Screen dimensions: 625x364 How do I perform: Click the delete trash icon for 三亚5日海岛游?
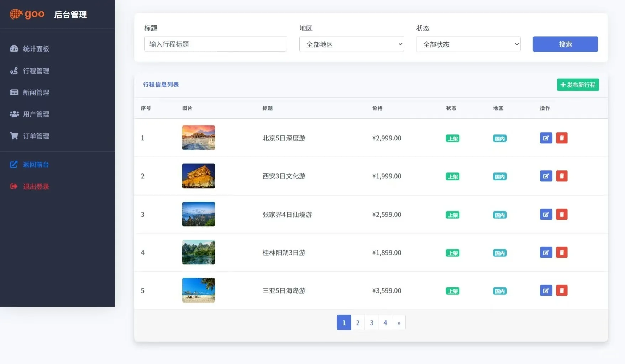point(562,290)
